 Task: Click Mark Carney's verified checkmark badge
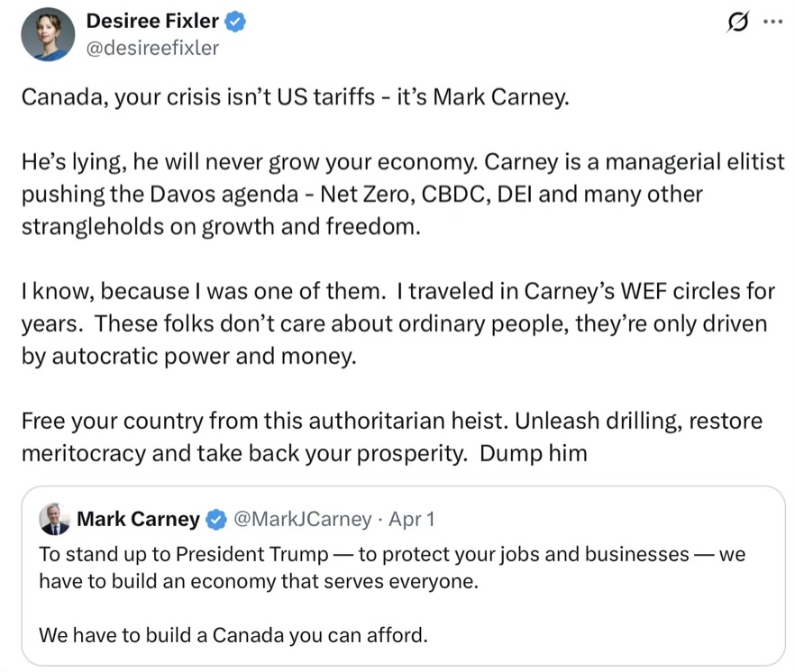216,519
